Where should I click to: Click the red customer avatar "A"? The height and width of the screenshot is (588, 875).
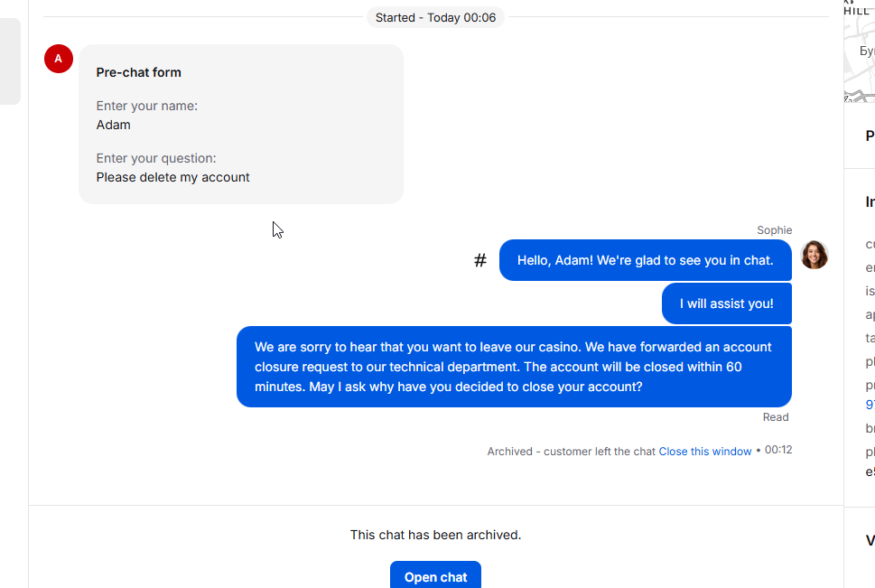(59, 59)
